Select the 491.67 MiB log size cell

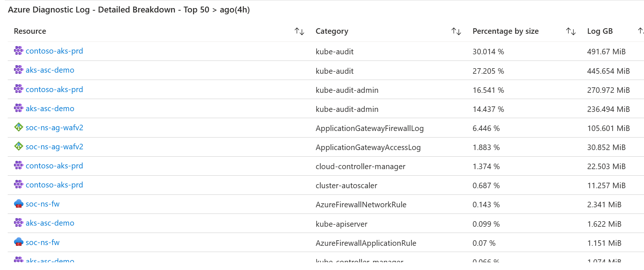point(606,52)
